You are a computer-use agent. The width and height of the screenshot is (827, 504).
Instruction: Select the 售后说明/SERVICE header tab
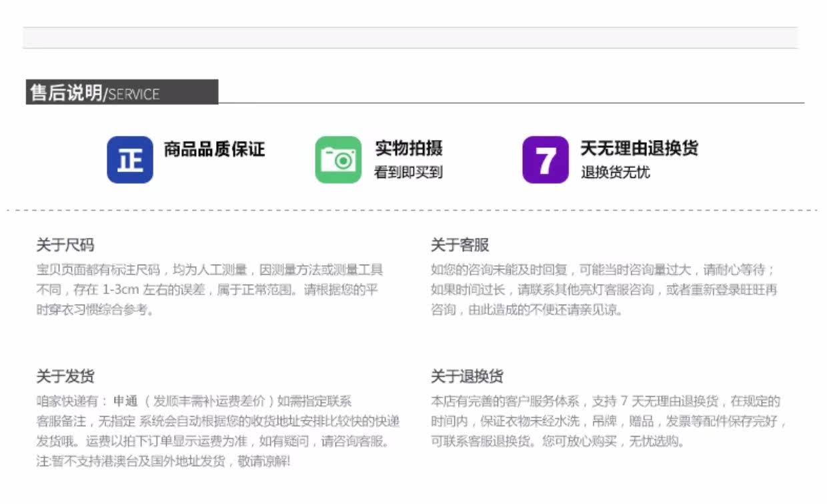click(122, 93)
